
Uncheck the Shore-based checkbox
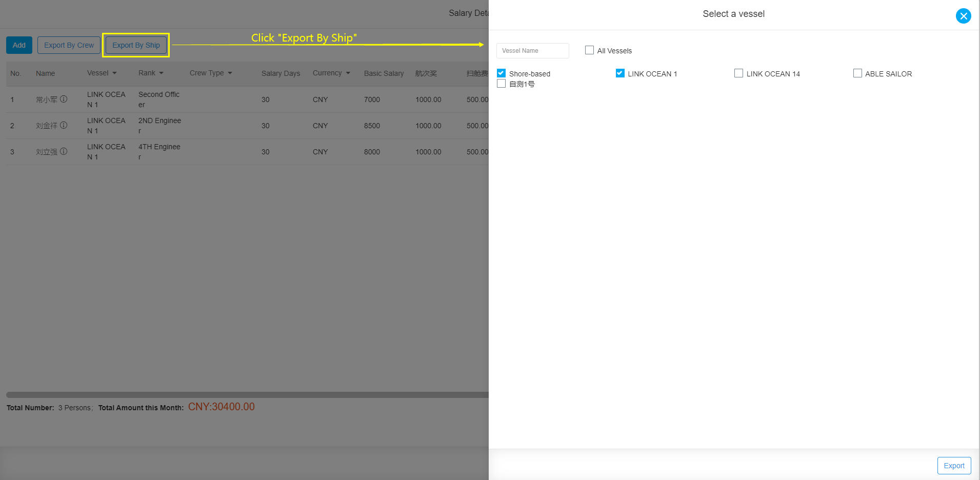pos(501,73)
